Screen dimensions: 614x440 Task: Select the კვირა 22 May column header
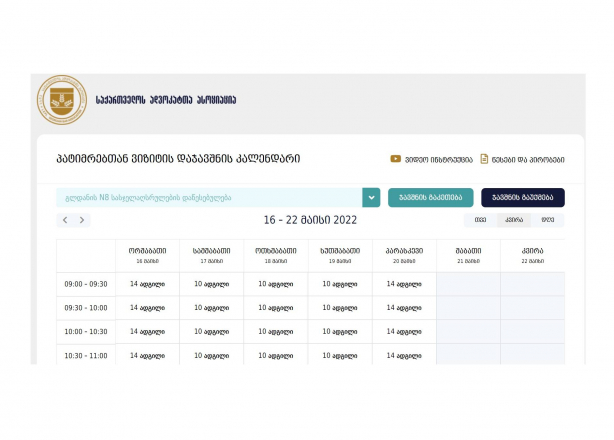point(533,255)
